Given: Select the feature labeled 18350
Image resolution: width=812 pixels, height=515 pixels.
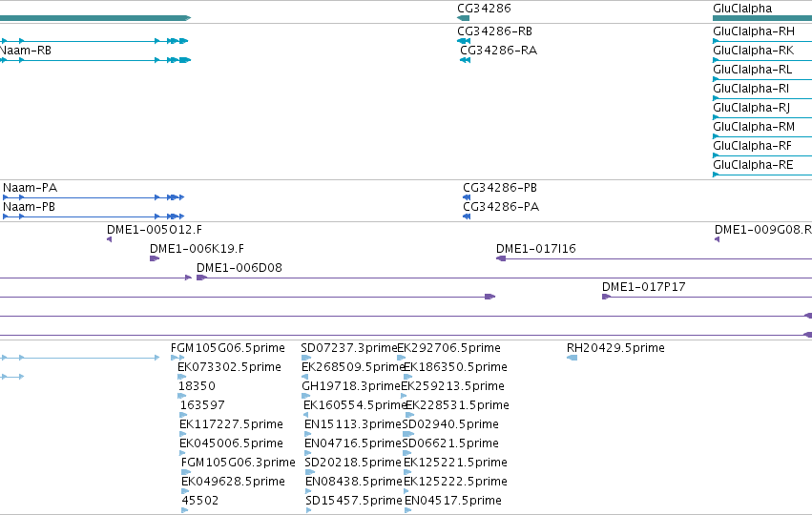Looking at the screenshot, I should click(197, 386).
